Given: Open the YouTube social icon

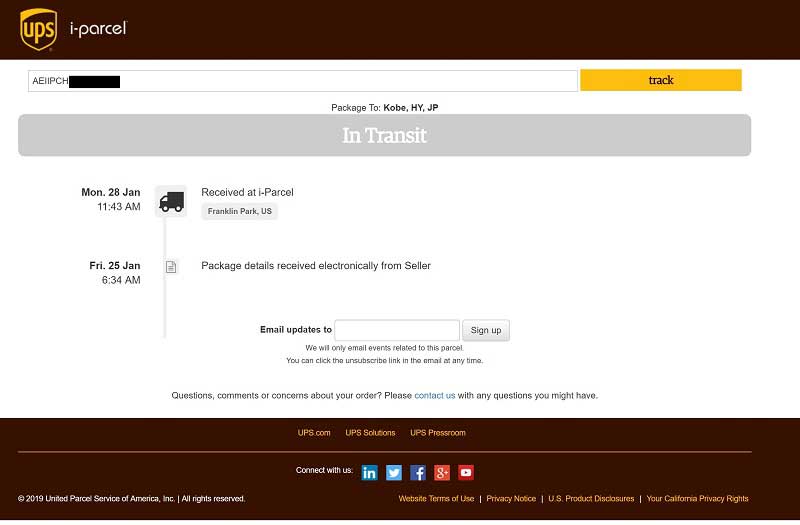Looking at the screenshot, I should 466,472.
